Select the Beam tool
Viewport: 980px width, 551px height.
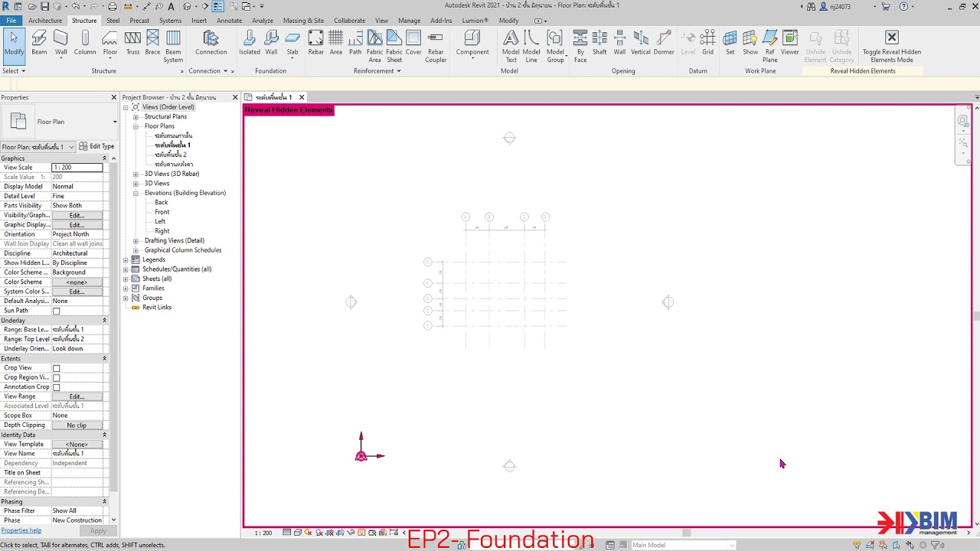coord(39,43)
